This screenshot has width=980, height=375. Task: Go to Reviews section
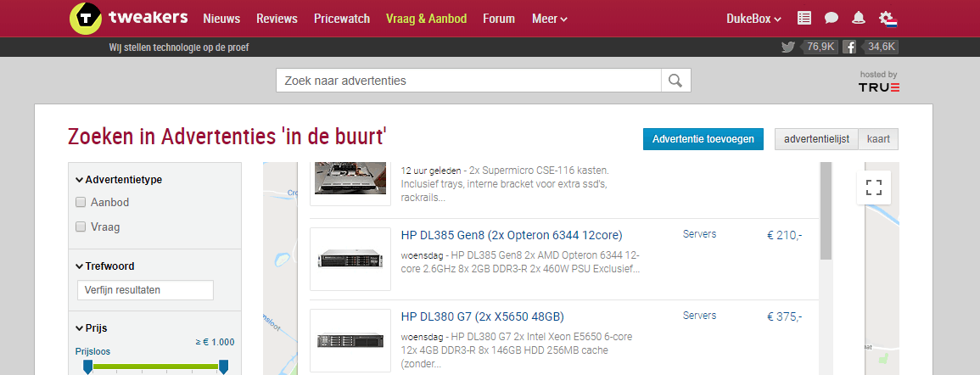pyautogui.click(x=277, y=19)
